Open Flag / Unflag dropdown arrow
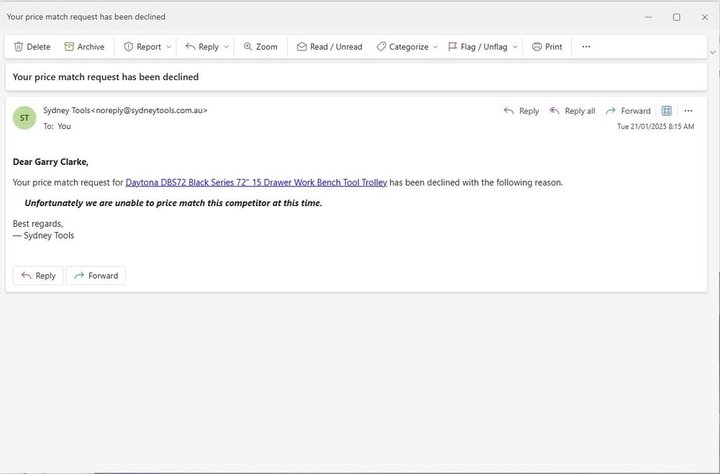The height and width of the screenshot is (474, 720). click(x=515, y=47)
